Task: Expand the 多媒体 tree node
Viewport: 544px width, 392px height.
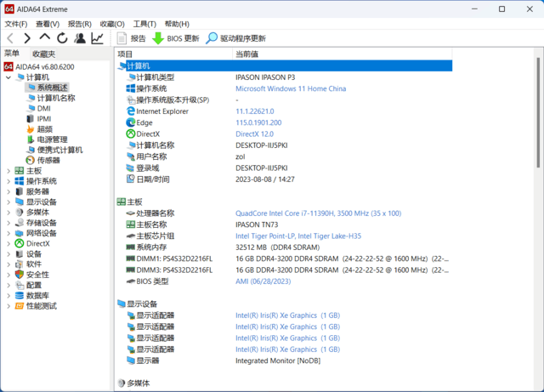Action: coord(8,213)
